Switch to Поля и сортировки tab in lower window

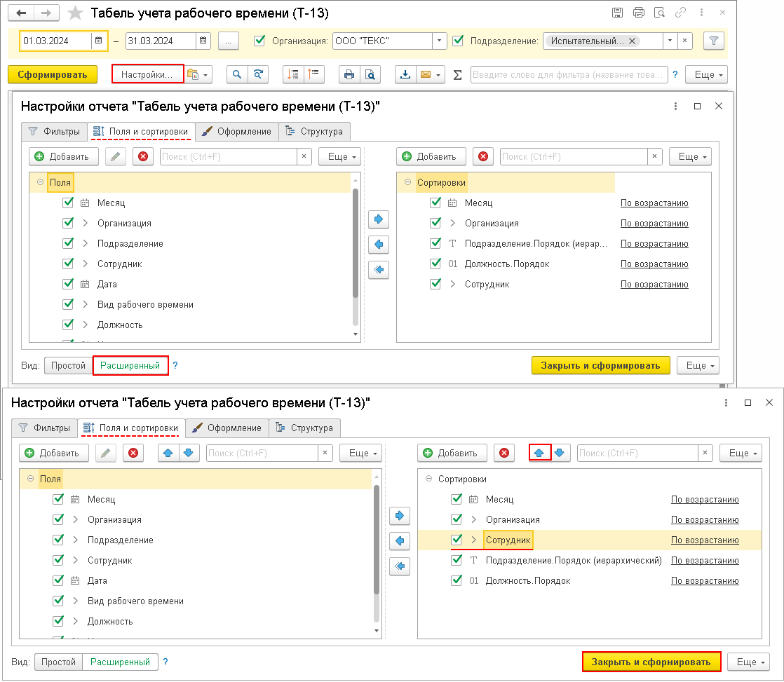coord(131,428)
